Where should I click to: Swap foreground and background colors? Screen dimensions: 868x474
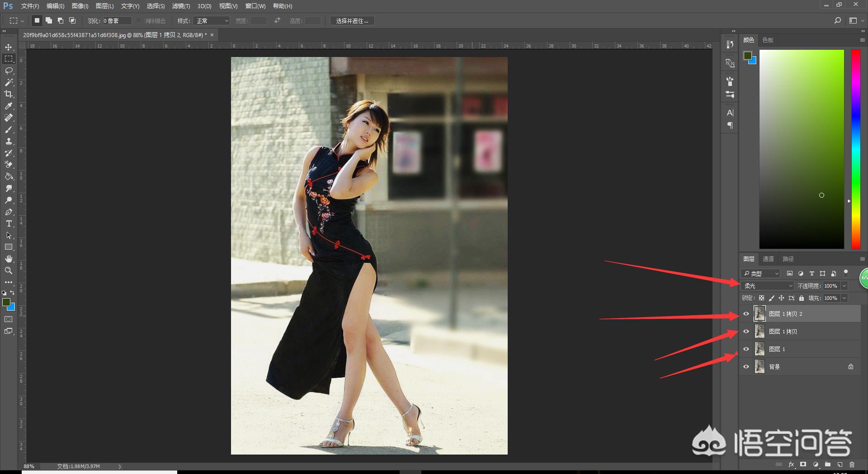coord(13,293)
